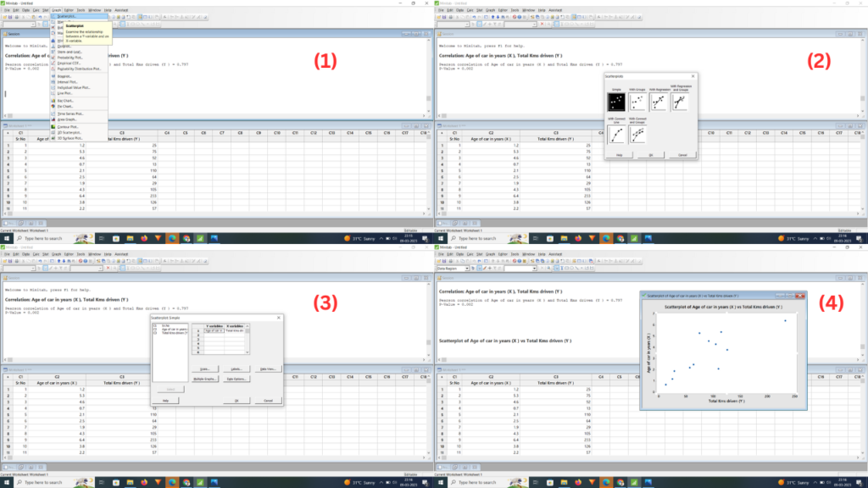The width and height of the screenshot is (868, 488).
Task: Click first Y variables cell in dialog
Action: tap(213, 330)
